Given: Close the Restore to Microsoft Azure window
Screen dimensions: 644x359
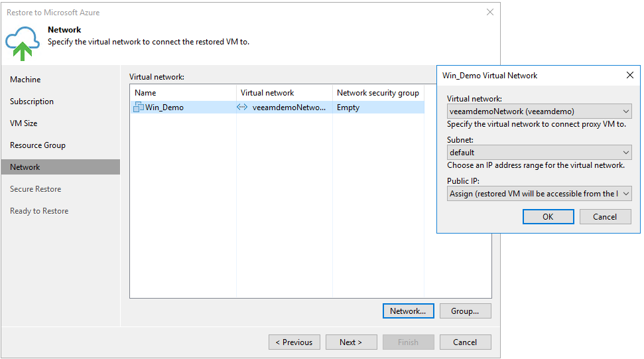Looking at the screenshot, I should pyautogui.click(x=490, y=12).
